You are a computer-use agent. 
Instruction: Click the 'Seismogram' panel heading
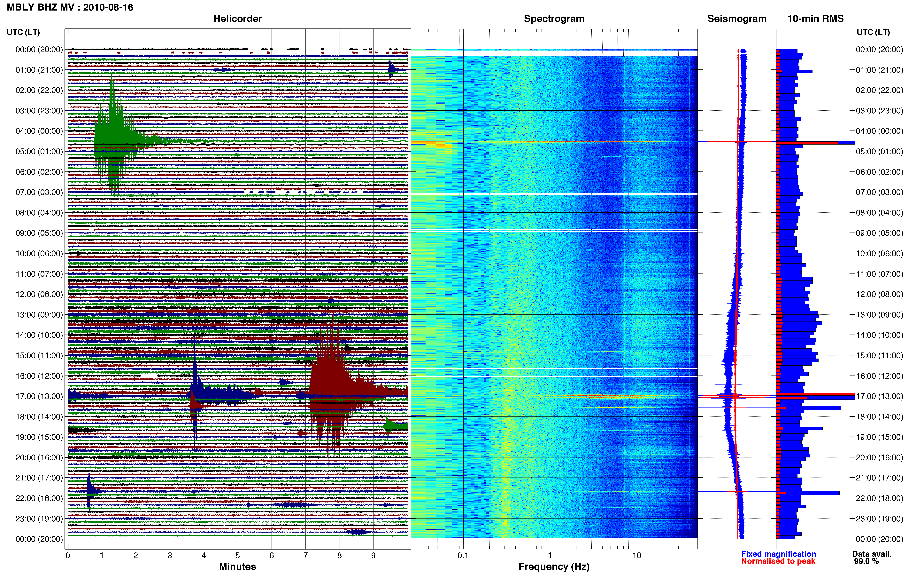pyautogui.click(x=737, y=18)
